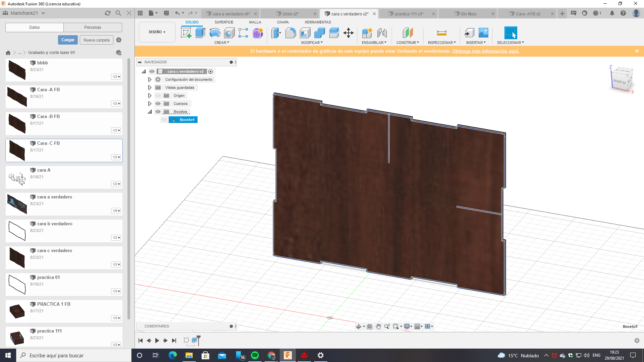Select the Fillet tool in Modificar

click(290, 33)
